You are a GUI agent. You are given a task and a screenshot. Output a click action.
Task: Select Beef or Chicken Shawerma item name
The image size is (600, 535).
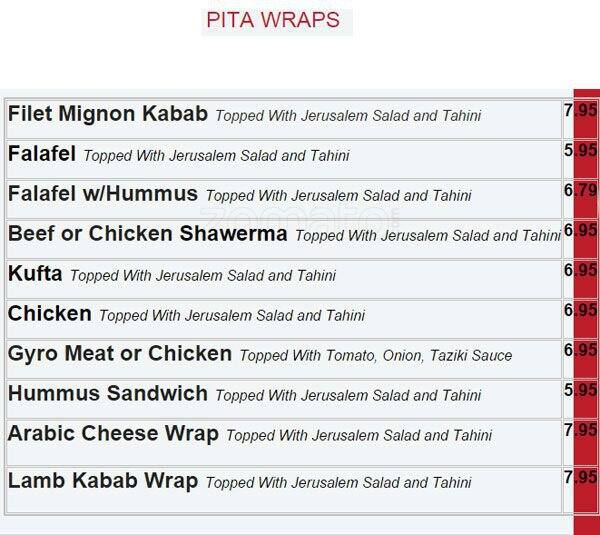(147, 234)
